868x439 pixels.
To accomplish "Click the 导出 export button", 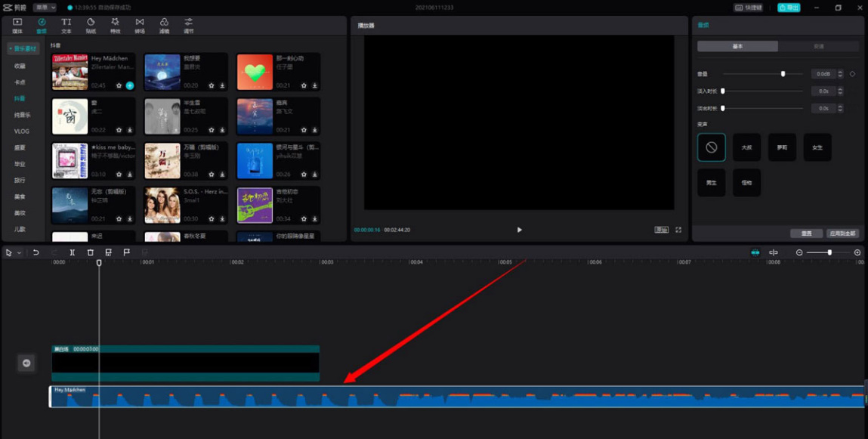I will click(x=789, y=8).
